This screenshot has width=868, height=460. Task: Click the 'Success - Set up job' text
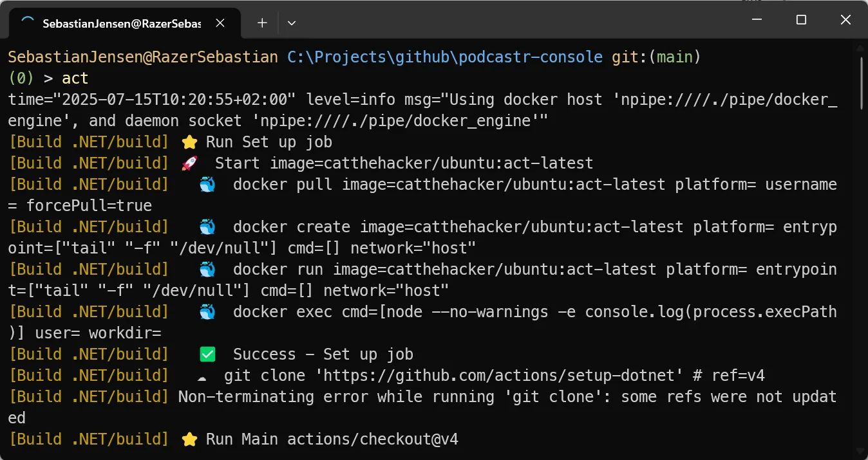coord(323,354)
